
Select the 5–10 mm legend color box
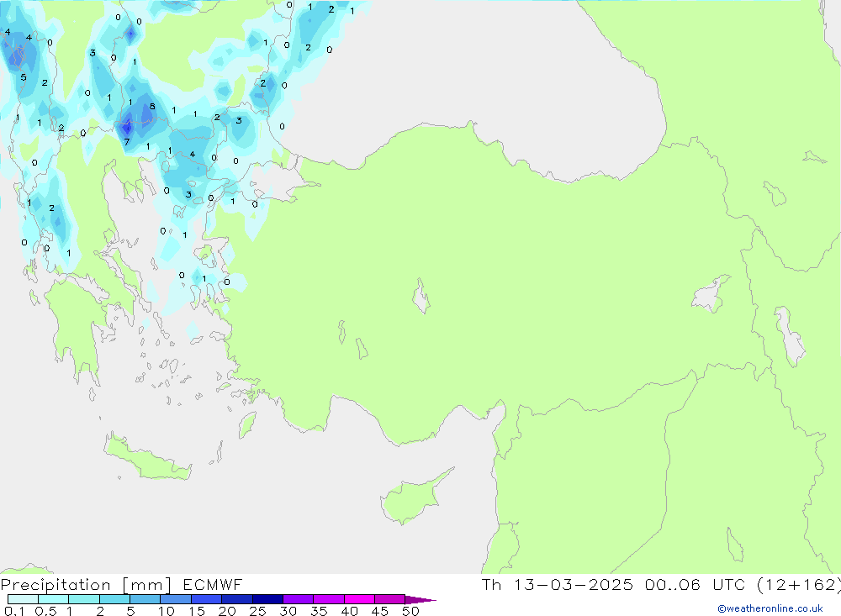[x=145, y=599]
